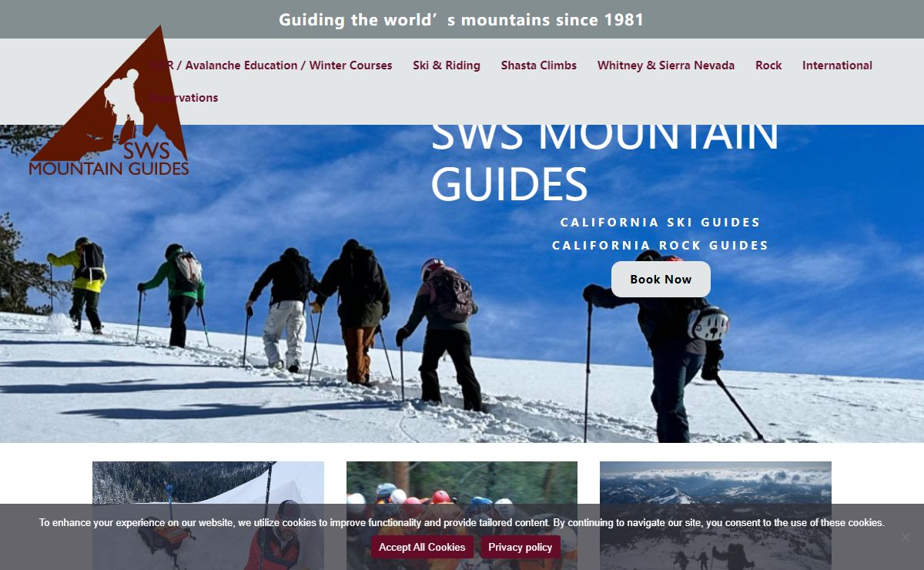This screenshot has width=924, height=570.
Task: Click the Book Now button
Action: tap(661, 279)
